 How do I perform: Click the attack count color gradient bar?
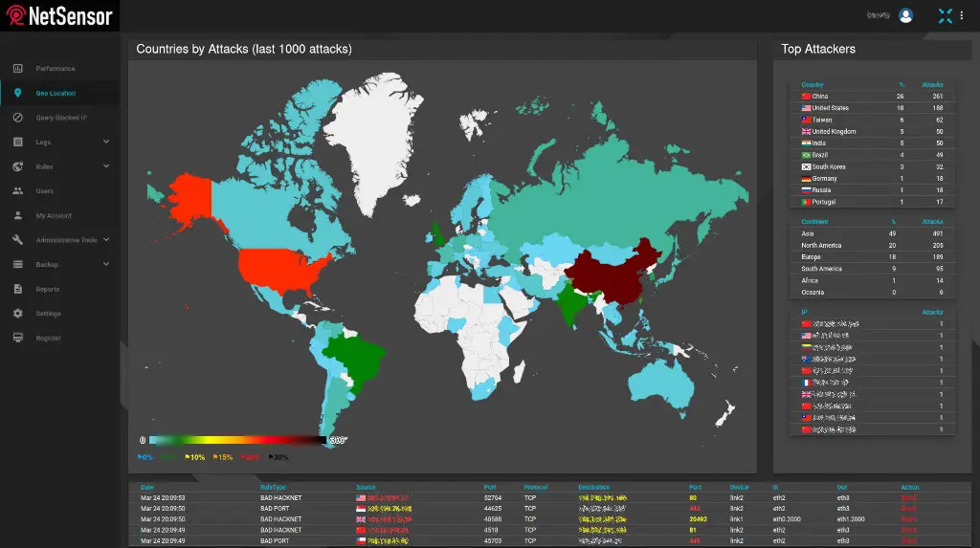click(x=237, y=441)
